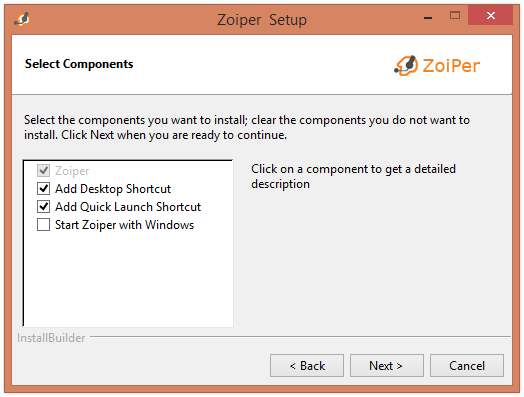Select the Add Quick Launch Shortcut label
Screen dimensions: 524x397
pos(128,207)
